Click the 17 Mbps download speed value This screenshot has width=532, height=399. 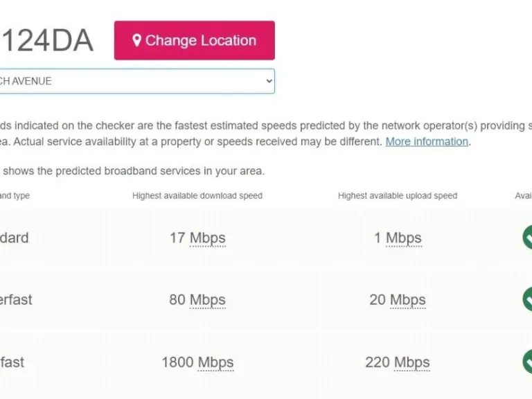tap(197, 238)
